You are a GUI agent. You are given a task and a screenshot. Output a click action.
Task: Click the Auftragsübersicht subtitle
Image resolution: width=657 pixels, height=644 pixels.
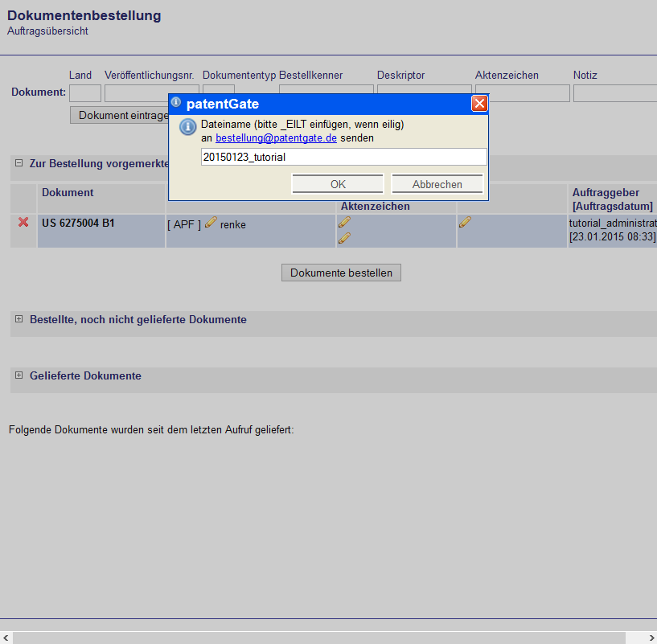tap(47, 31)
